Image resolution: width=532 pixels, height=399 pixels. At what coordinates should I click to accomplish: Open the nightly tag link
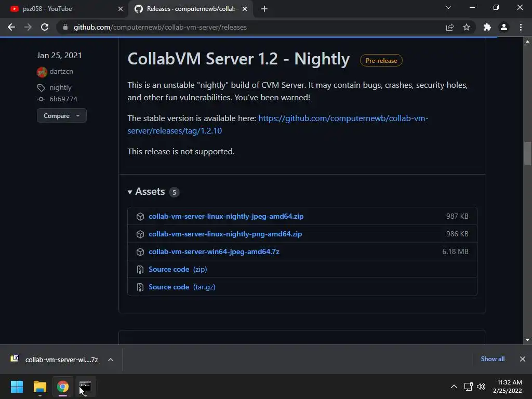pos(60,87)
